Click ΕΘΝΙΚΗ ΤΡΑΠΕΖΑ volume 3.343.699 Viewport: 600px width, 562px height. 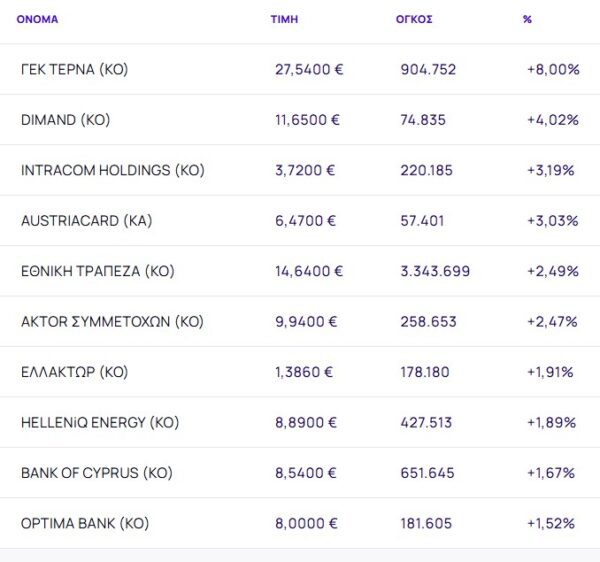tap(435, 271)
